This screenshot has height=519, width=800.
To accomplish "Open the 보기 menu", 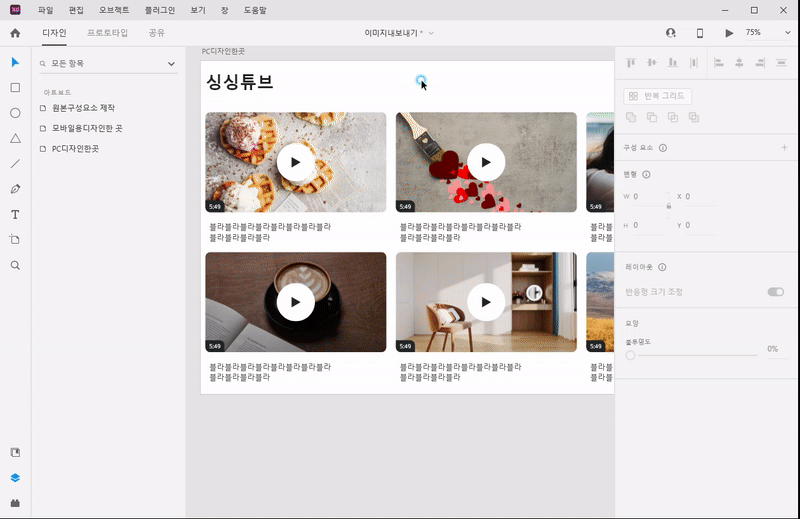I will 198,10.
